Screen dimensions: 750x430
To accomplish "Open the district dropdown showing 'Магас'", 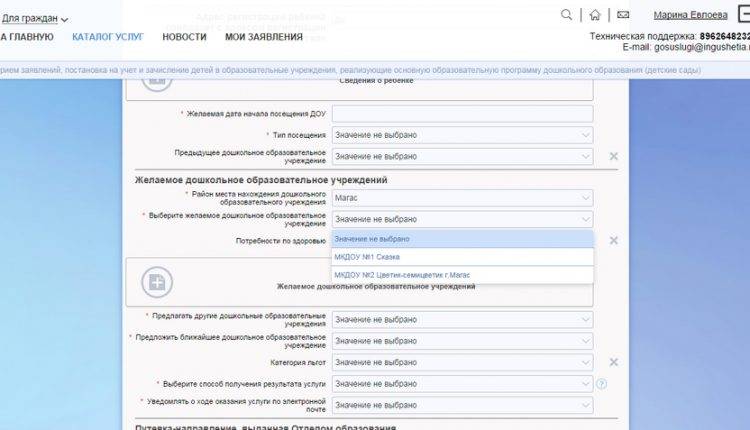I will click(462, 198).
